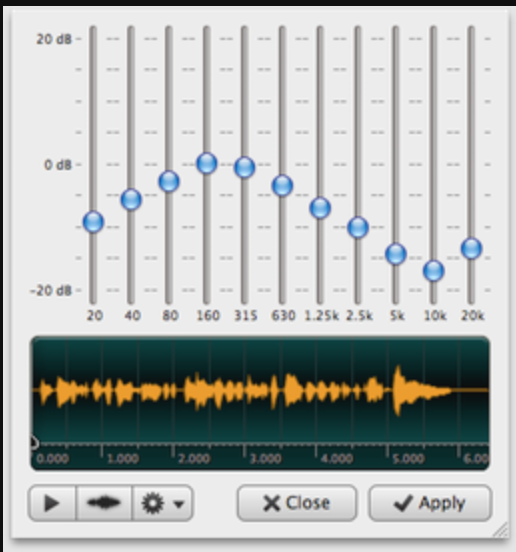Click the 20 Hz band slider knob

[93, 222]
